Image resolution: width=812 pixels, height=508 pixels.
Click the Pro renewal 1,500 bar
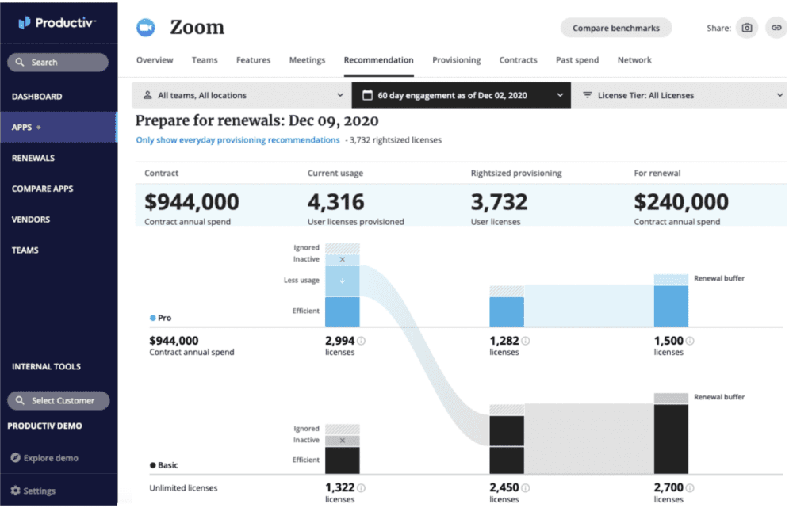coord(671,306)
